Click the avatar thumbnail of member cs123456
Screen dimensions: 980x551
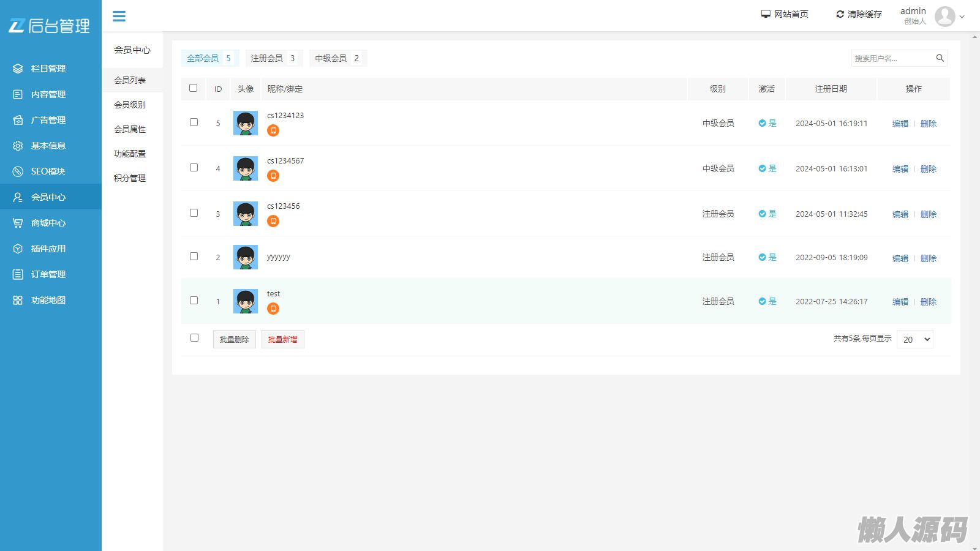246,214
